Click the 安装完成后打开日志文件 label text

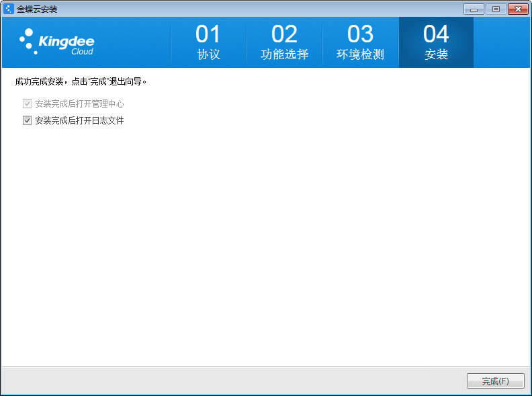[79, 120]
